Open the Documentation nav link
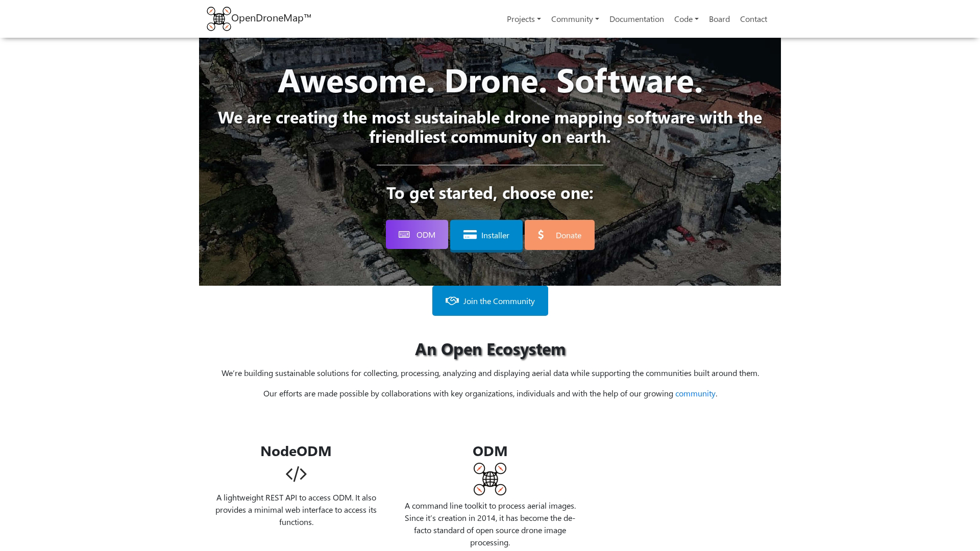The width and height of the screenshot is (980, 551). tap(636, 19)
